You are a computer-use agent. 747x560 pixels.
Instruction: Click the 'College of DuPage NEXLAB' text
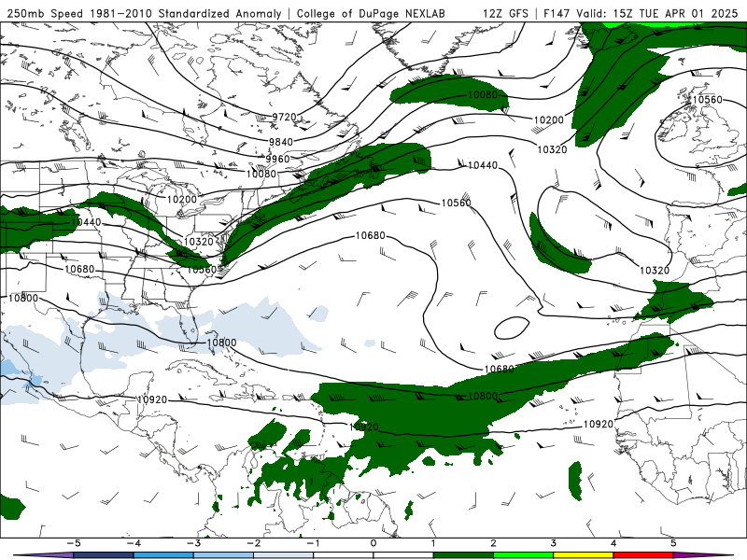[x=371, y=13]
